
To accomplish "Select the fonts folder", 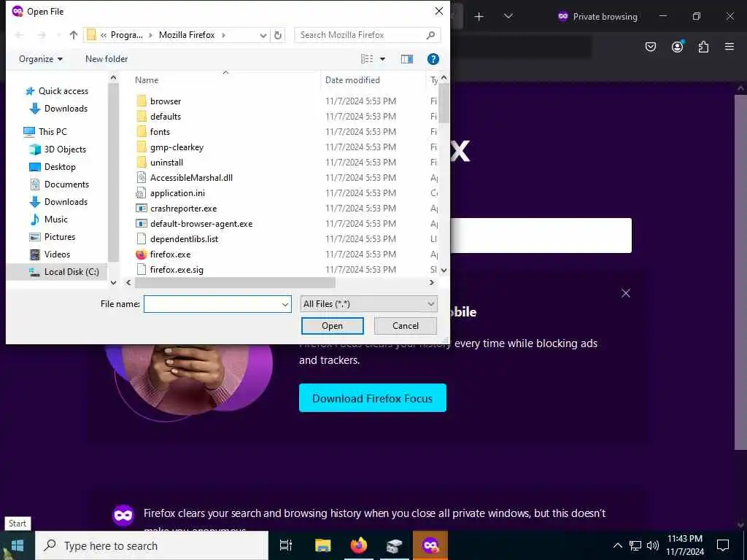I will 160,131.
